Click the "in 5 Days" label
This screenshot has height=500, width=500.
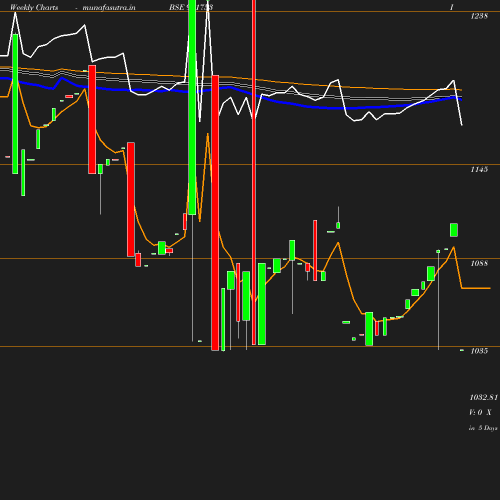point(483,428)
